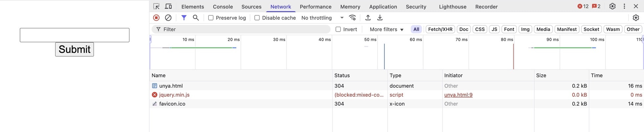Follow the unya.html:9 initiator link
The image size is (644, 132).
[x=458, y=95]
